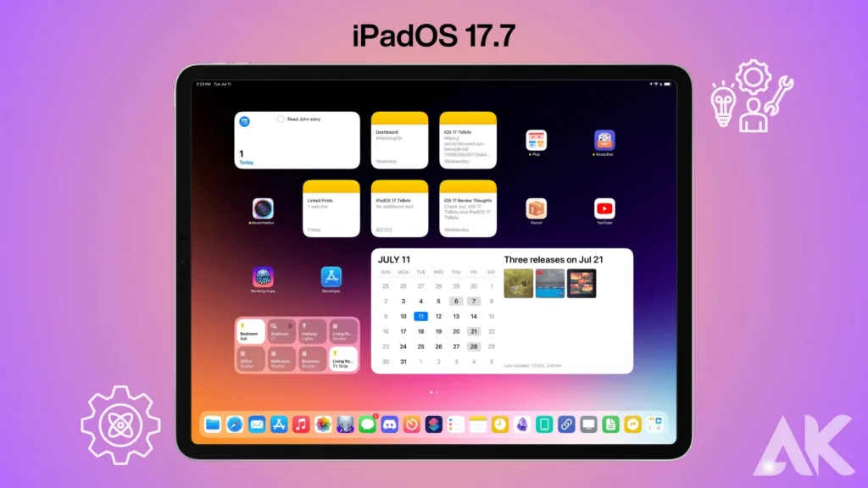Image resolution: width=868 pixels, height=488 pixels.
Task: Open the Music app in dock
Action: click(301, 424)
